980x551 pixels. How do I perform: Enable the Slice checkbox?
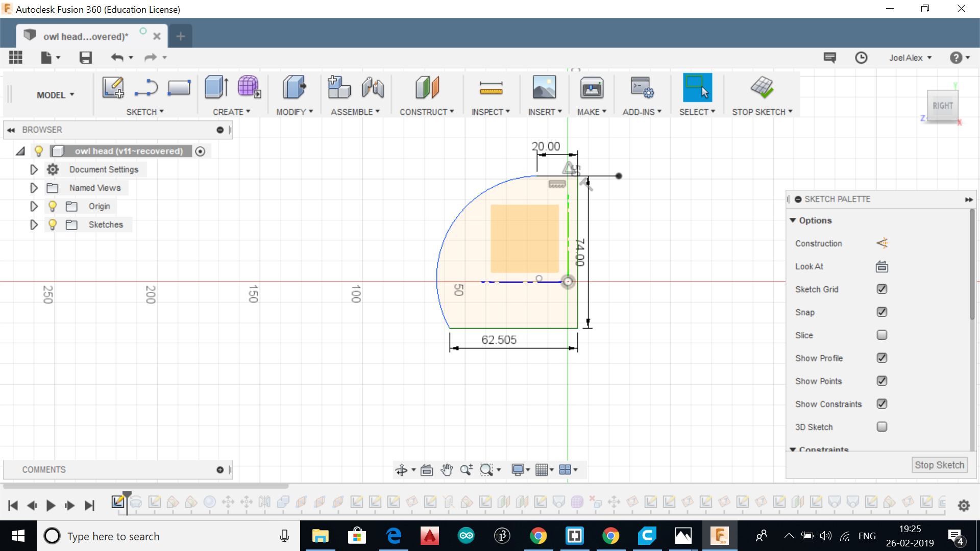tap(881, 335)
